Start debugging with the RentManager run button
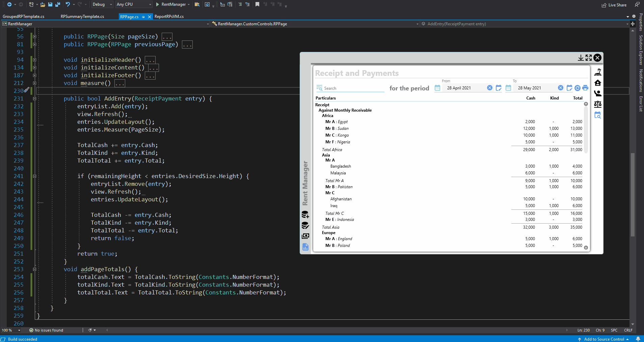644x342 pixels. (x=171, y=4)
